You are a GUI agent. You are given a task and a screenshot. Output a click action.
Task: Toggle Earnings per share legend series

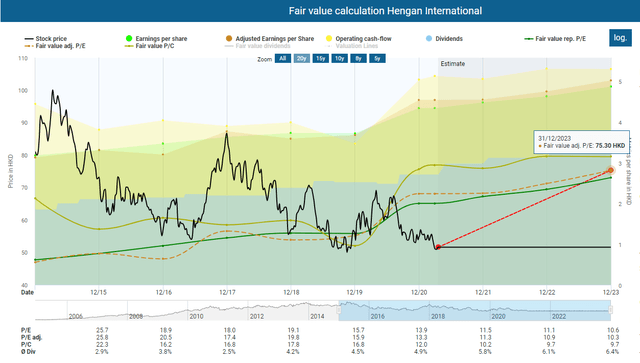[157, 38]
